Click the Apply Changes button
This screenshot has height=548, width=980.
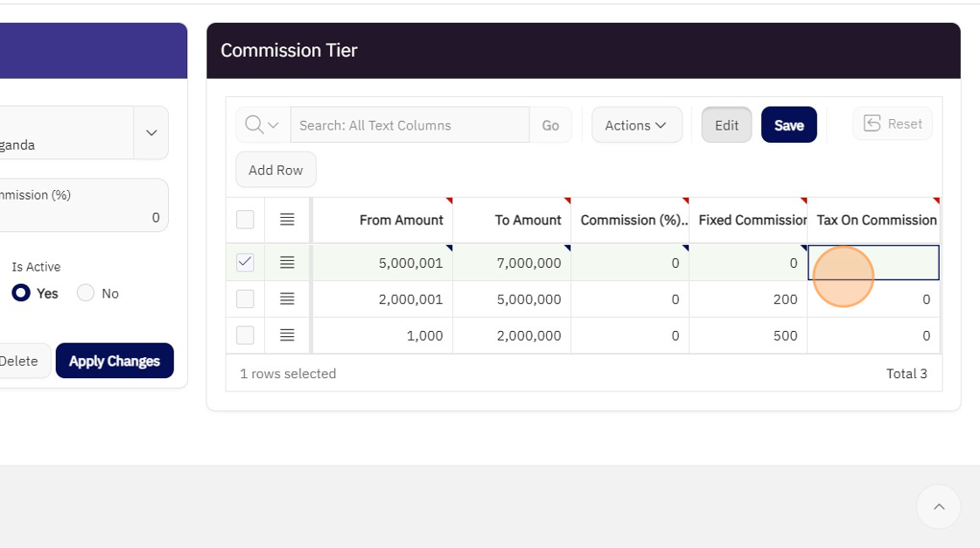click(115, 361)
